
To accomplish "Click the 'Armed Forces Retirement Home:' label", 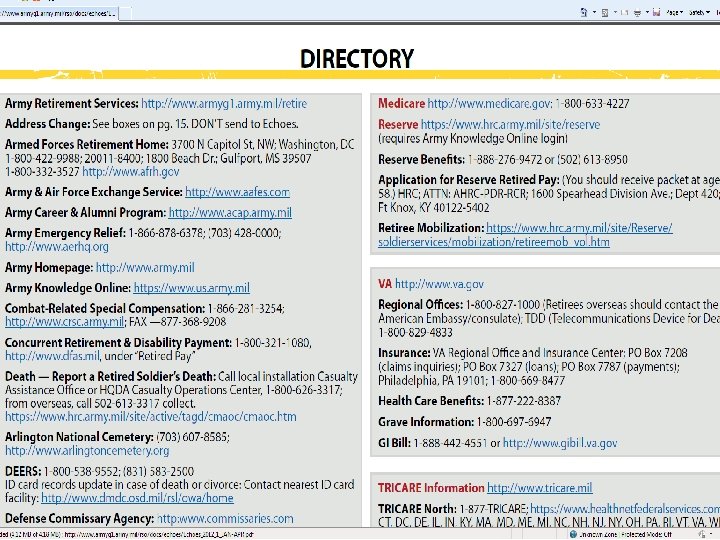I will [x=87, y=144].
